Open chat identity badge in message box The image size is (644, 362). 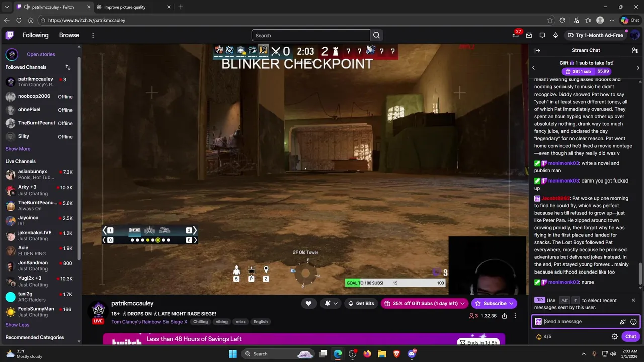tap(538, 322)
